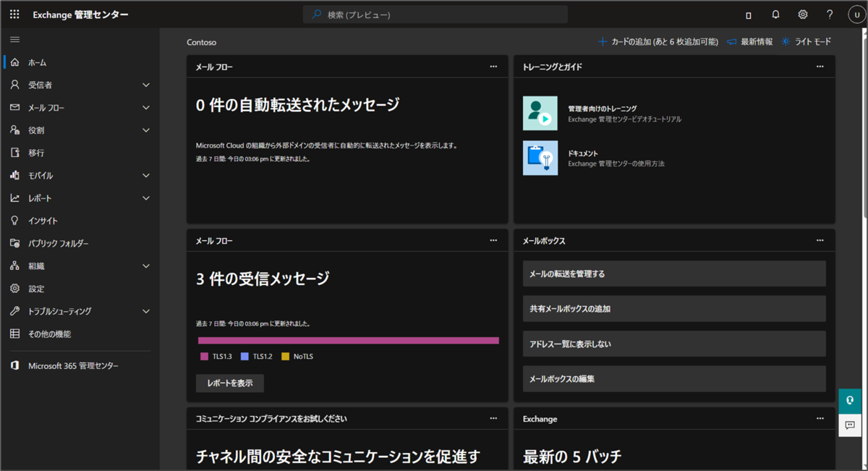Image resolution: width=868 pixels, height=471 pixels.
Task: Click レポートを表示 button
Action: click(230, 383)
